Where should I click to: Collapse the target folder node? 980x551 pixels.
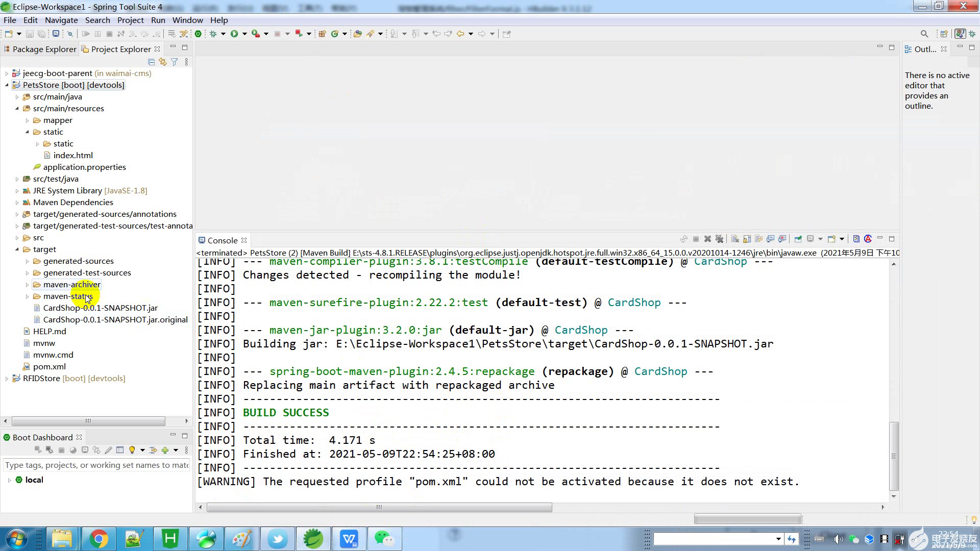[17, 249]
